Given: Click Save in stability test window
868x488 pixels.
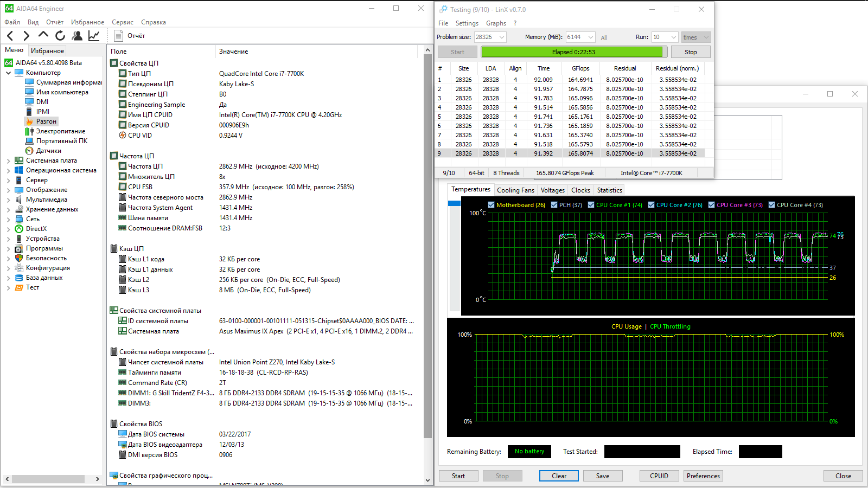Looking at the screenshot, I should tap(603, 476).
